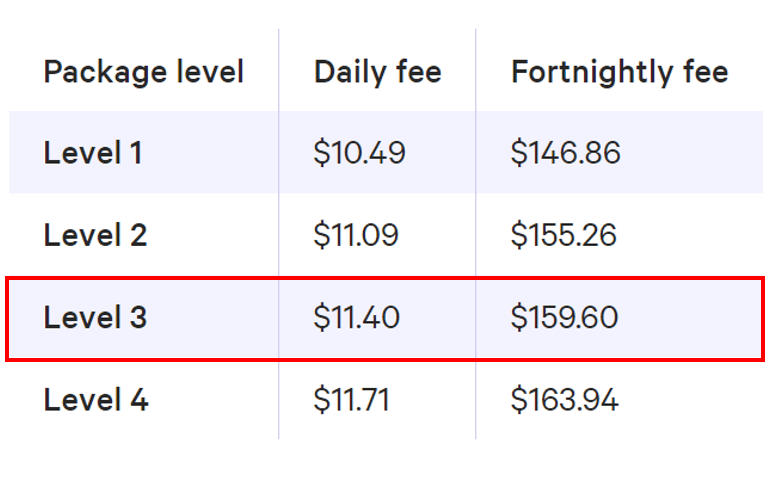Image resolution: width=767 pixels, height=487 pixels.
Task: Click the $163.94 fortnightly fee value
Action: pos(564,399)
